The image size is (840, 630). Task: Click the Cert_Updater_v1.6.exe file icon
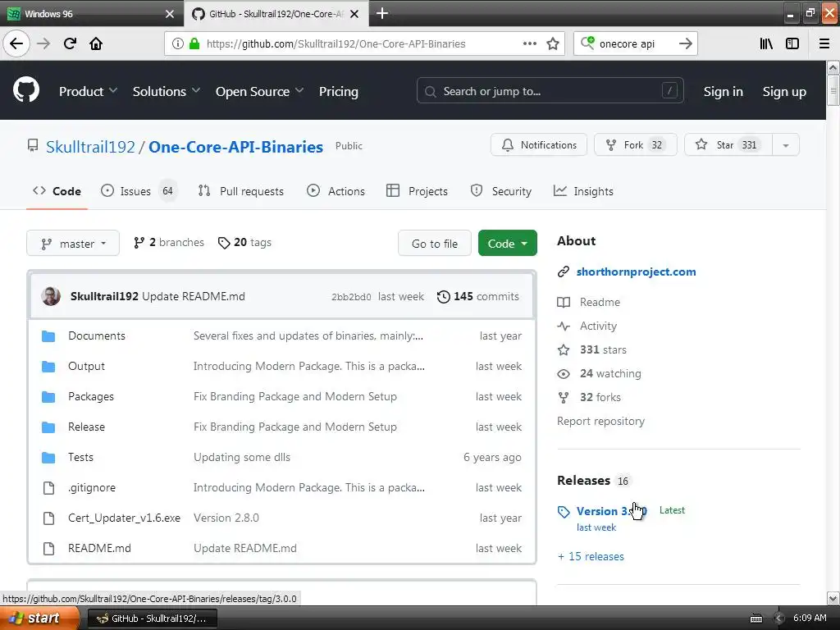click(x=48, y=518)
